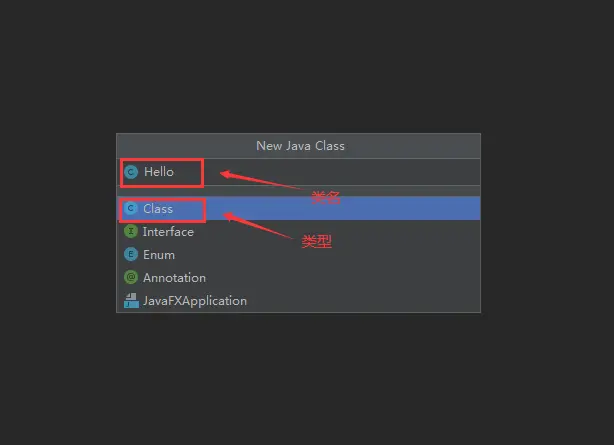Click the class icon beside Hello
The image size is (614, 445).
131,172
